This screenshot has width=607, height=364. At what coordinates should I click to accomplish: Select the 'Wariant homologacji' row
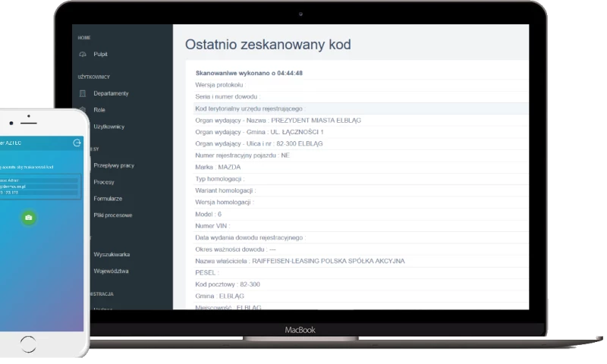click(361, 190)
